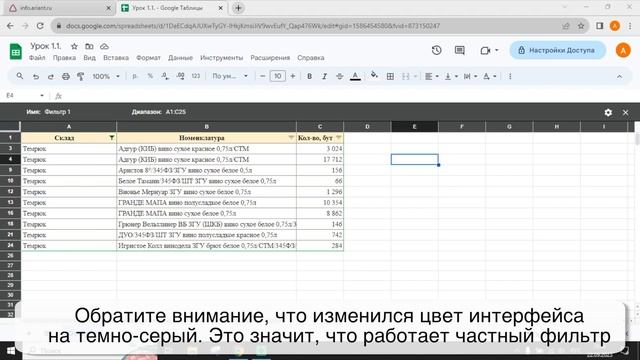
Task: Check the cloud save status icon
Action: tap(104, 47)
